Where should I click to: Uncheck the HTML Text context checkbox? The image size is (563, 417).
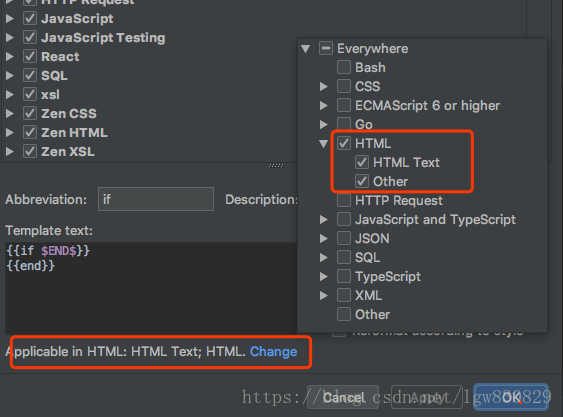[x=362, y=162]
